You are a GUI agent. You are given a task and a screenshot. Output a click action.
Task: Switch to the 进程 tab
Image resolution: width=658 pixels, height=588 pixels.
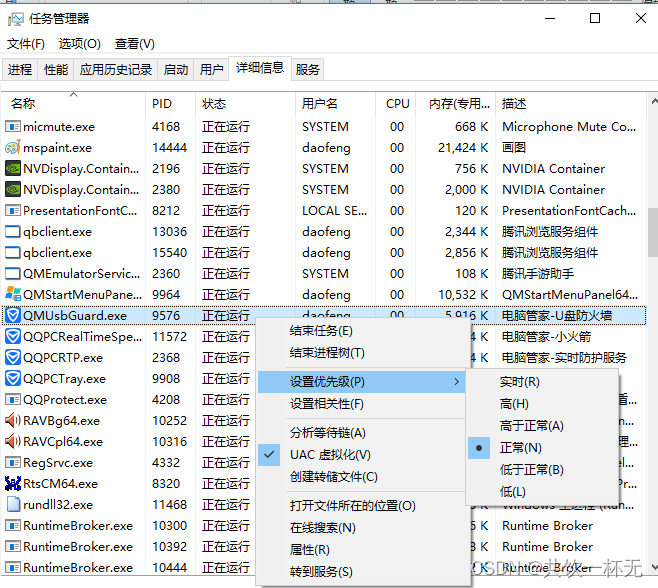[20, 69]
